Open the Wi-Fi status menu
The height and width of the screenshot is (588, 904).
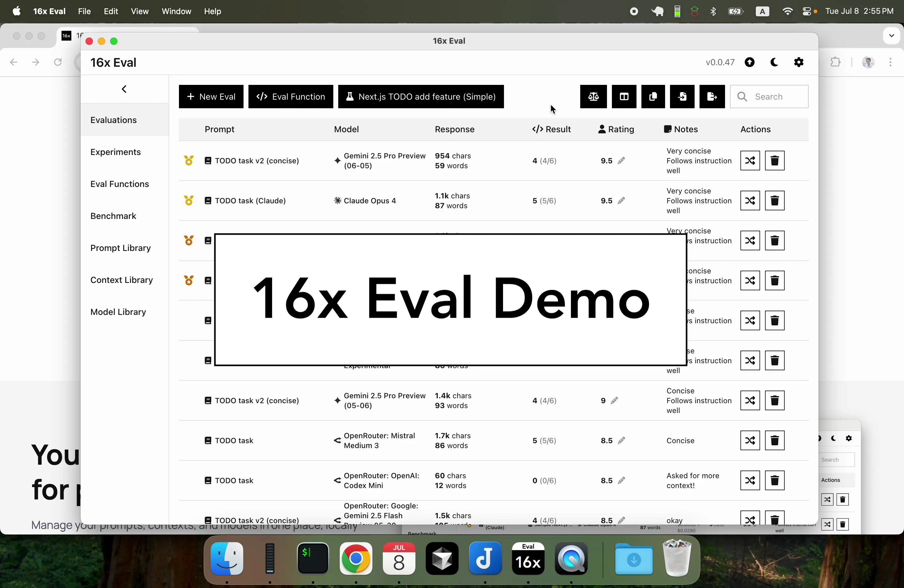pos(787,11)
